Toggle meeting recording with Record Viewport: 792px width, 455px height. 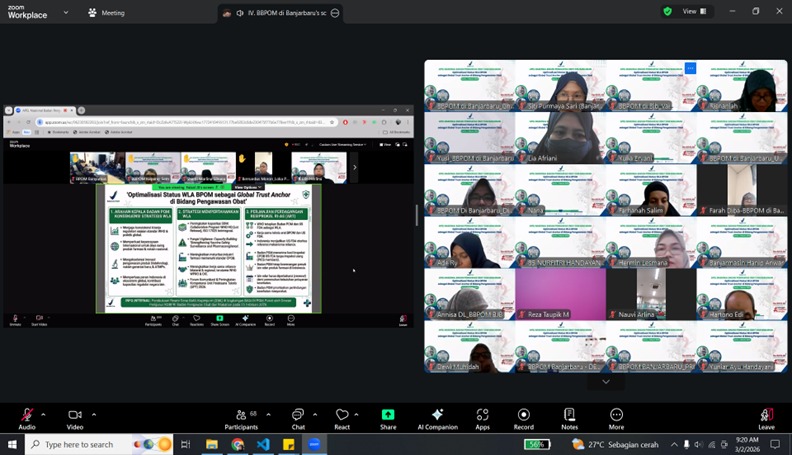tap(524, 415)
